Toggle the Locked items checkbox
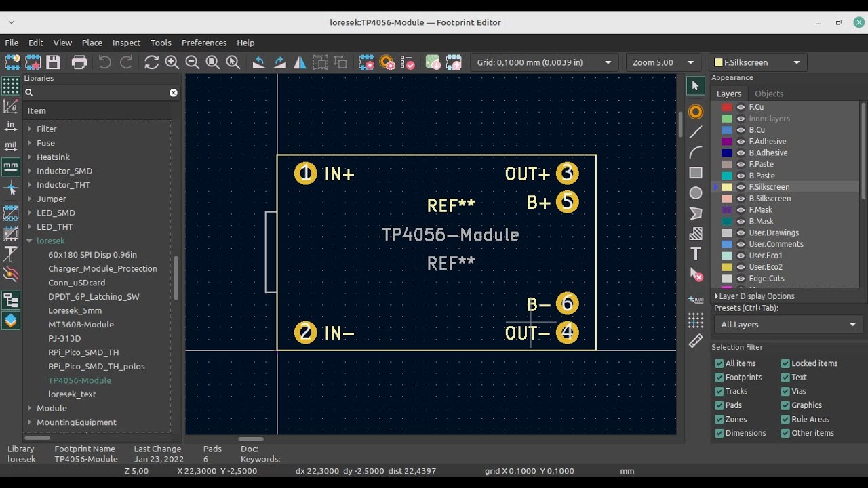Screen dimensions: 868x488 click(x=785, y=363)
